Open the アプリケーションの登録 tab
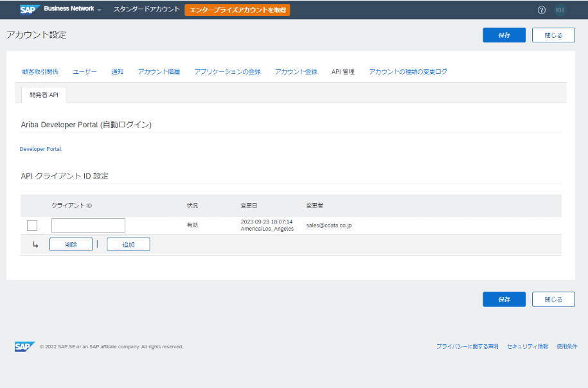This screenshot has height=388, width=588. pyautogui.click(x=227, y=71)
